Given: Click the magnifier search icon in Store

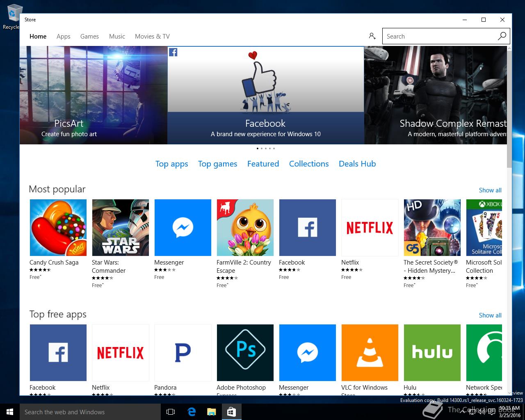Looking at the screenshot, I should [502, 36].
